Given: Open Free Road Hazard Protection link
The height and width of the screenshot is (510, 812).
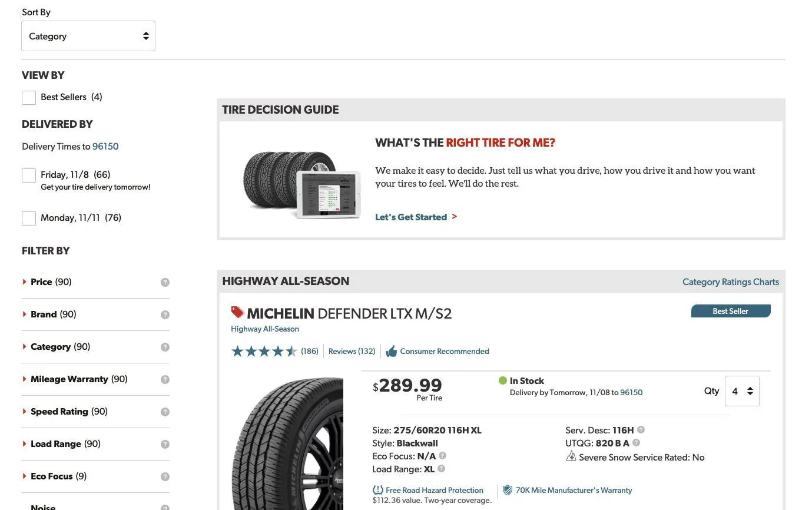Looking at the screenshot, I should pyautogui.click(x=435, y=491).
